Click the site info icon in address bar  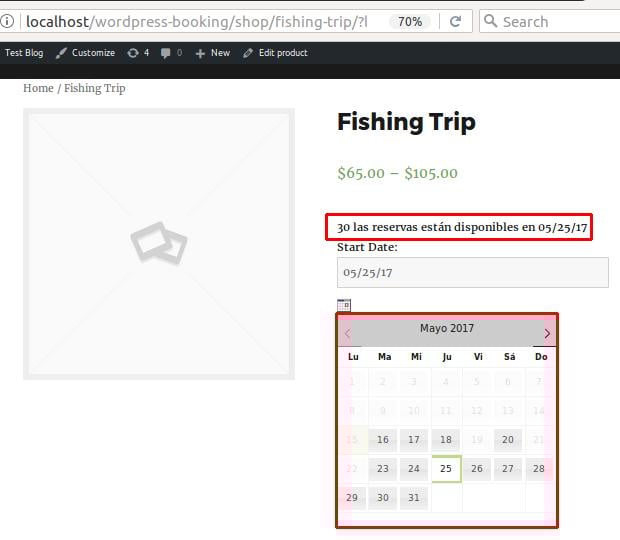point(7,21)
